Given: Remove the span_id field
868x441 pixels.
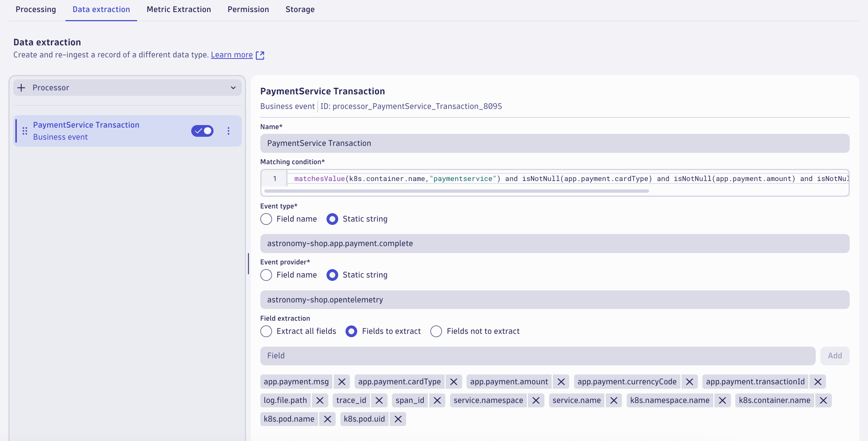Looking at the screenshot, I should point(437,400).
